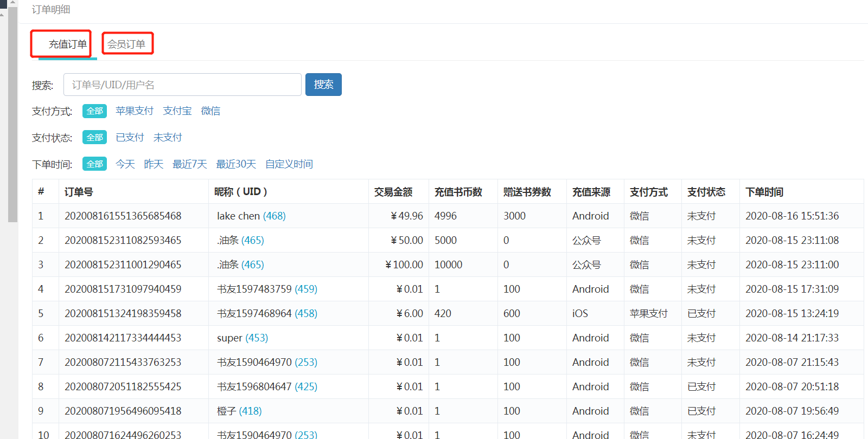The width and height of the screenshot is (868, 439).
Task: Switch to the 充值订单 tab
Action: [x=67, y=44]
